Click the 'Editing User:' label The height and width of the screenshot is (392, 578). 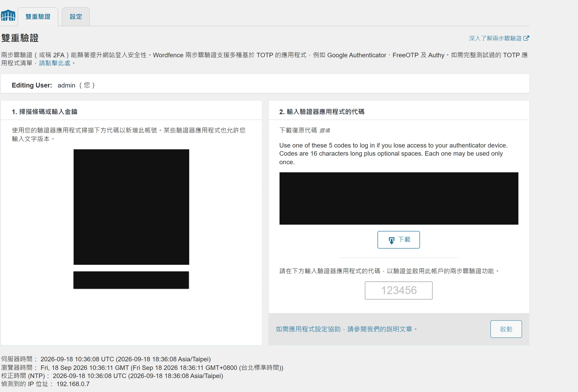32,85
